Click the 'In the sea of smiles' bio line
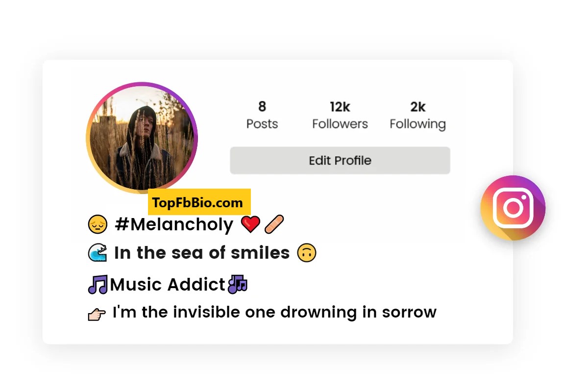588x392 pixels. 201,253
